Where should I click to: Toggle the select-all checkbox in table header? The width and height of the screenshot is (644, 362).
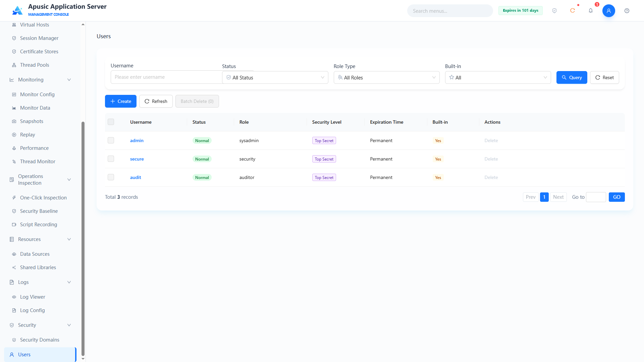click(111, 122)
